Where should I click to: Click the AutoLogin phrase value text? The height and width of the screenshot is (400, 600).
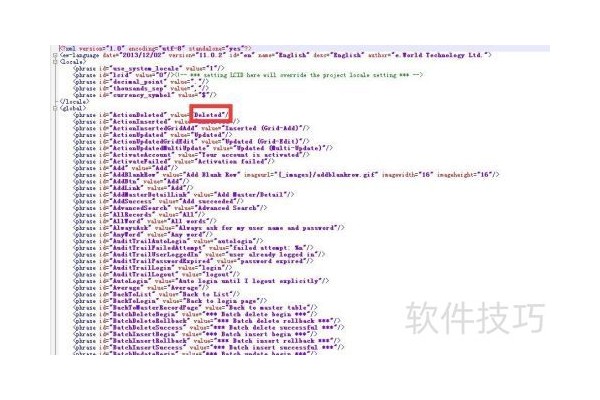(x=249, y=281)
